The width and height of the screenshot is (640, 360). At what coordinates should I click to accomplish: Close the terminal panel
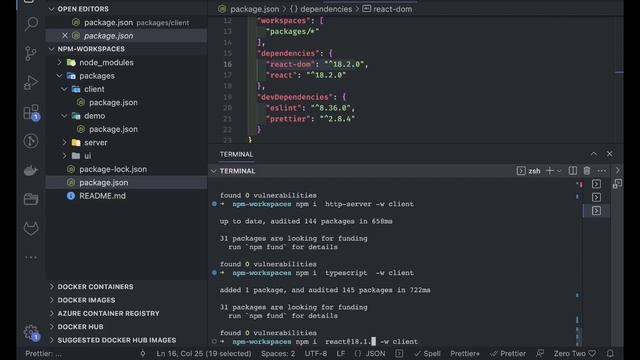609,154
